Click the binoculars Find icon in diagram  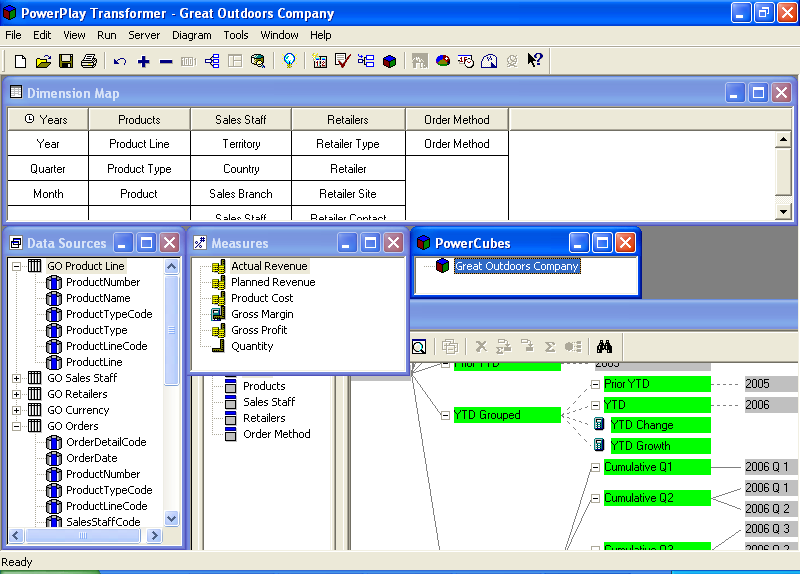point(604,346)
